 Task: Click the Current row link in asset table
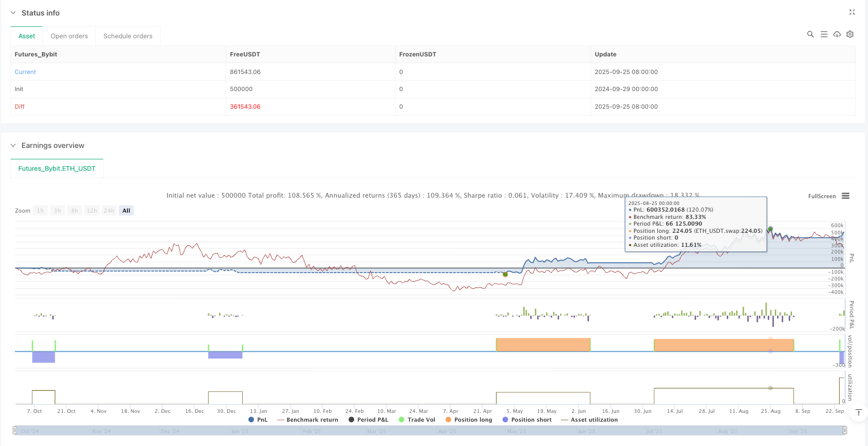pyautogui.click(x=25, y=72)
